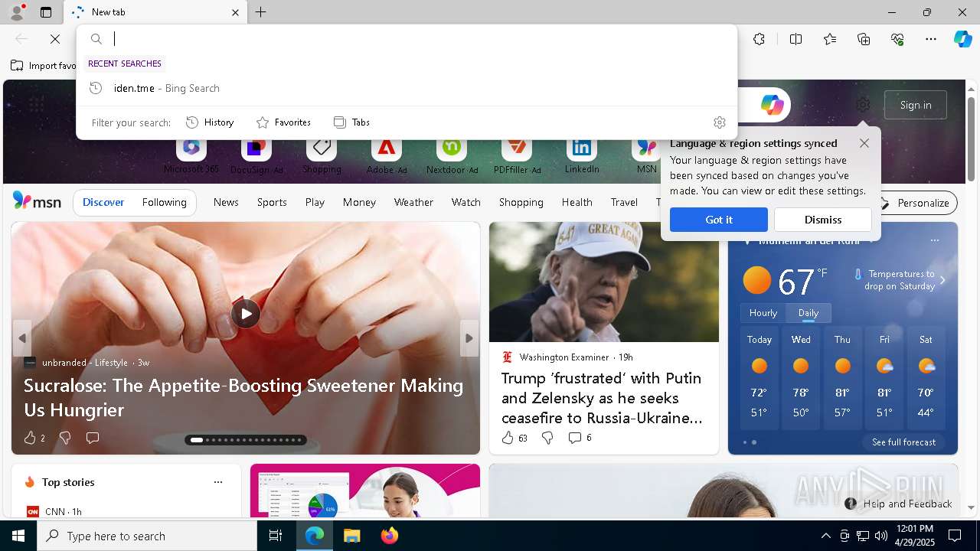Filter search by Favorites
Screen dimensions: 980x551
coord(283,122)
